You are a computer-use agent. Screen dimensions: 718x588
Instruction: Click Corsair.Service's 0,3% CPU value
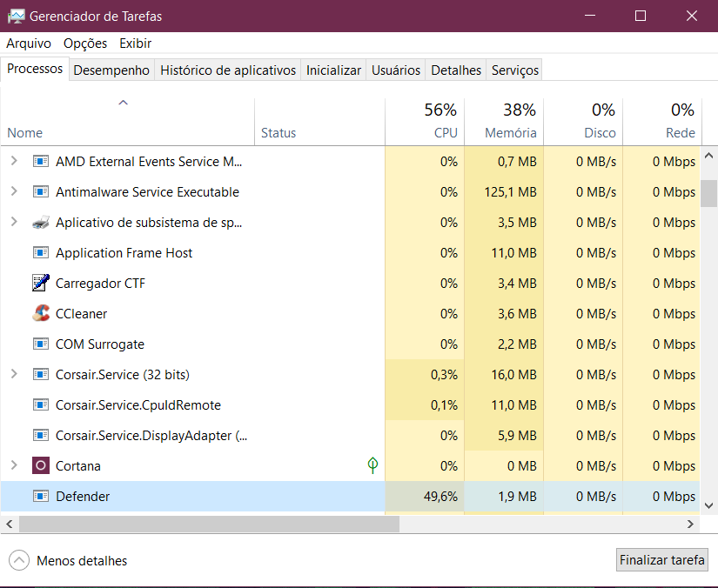click(x=444, y=375)
